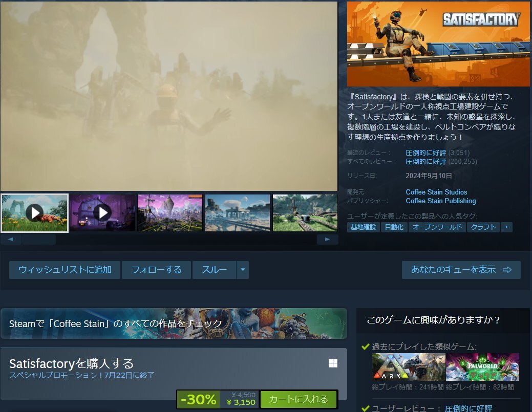Open the purple crystal landscape screenshot thumbnail

[170, 213]
